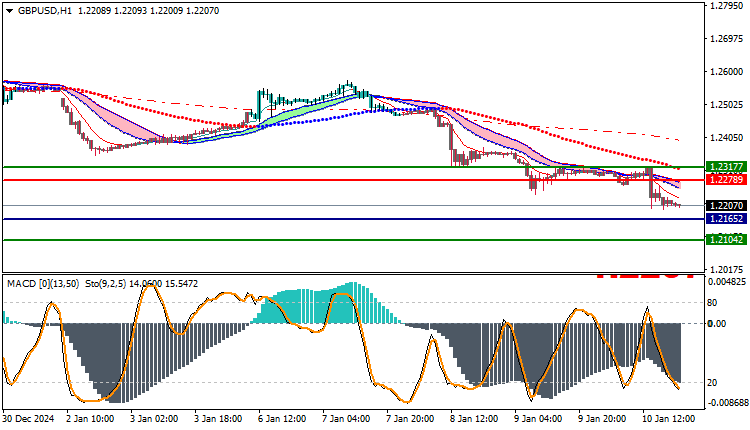
Task: Click the 2 Jan 10:00 time label
Action: [x=89, y=419]
